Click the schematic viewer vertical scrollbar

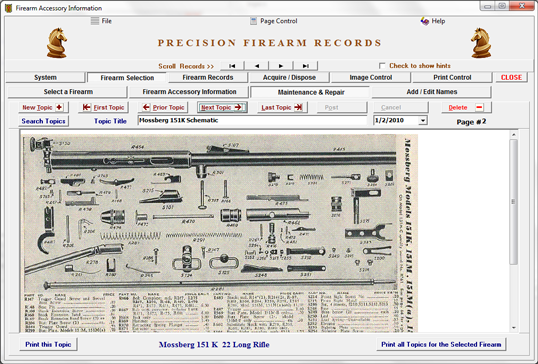514,231
